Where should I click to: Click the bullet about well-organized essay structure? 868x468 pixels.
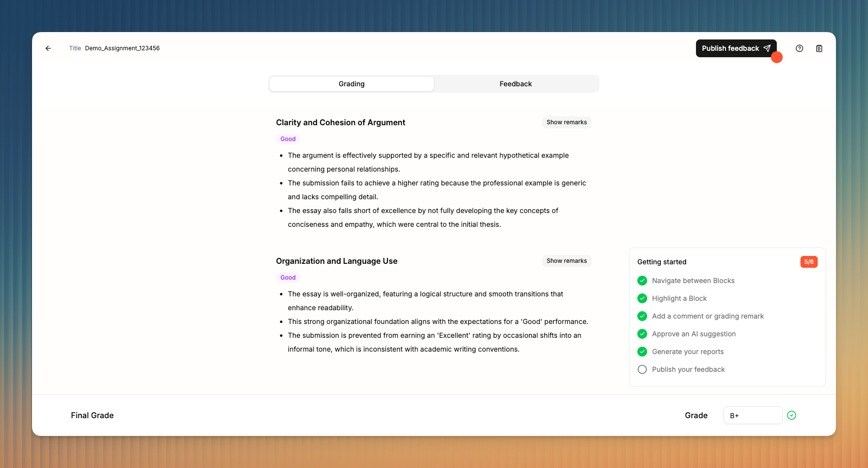point(425,301)
